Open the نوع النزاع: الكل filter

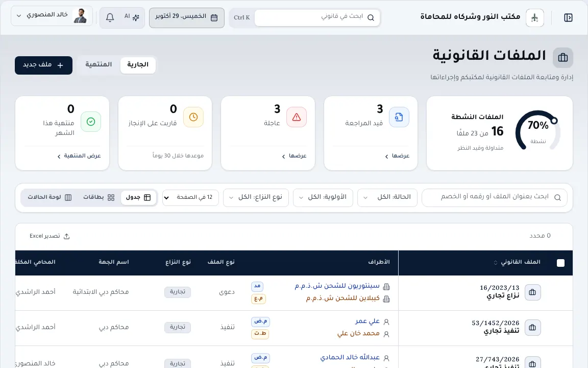point(256,197)
